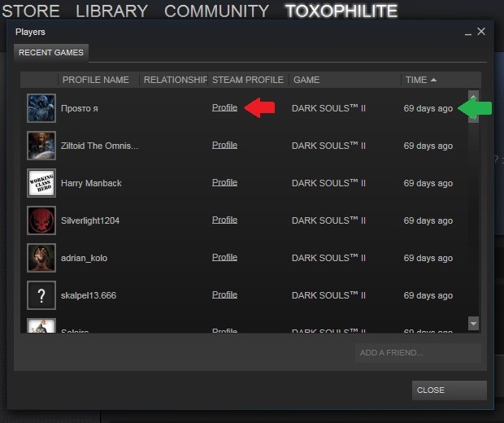Viewport: 504px width, 423px height.
Task: Open Profile link for Просто я
Action: (x=224, y=107)
